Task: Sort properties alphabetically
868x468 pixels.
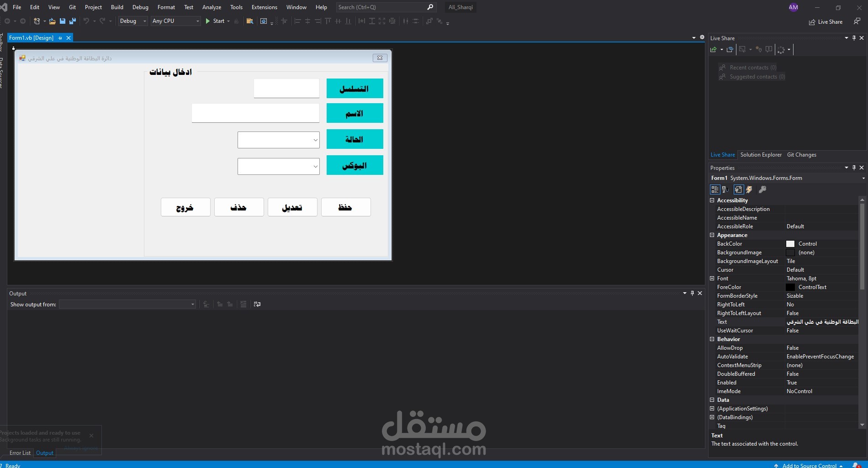Action: [725, 189]
